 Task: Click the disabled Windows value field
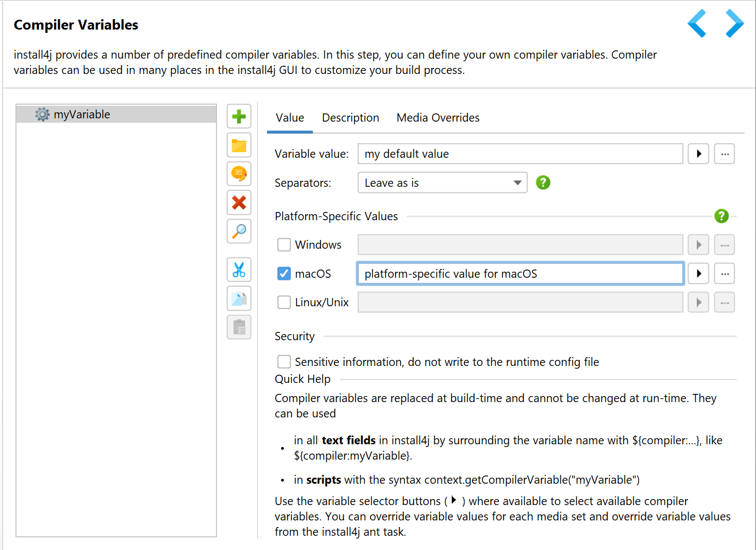(520, 245)
